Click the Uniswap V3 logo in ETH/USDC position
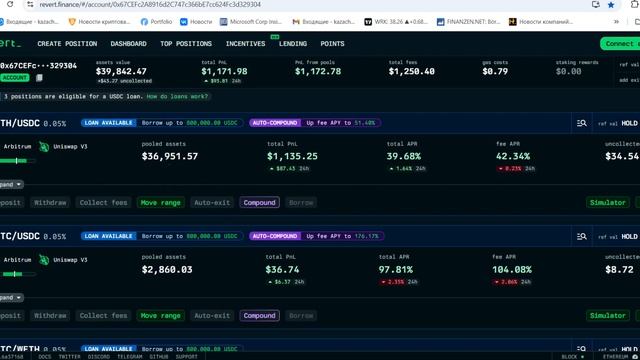This screenshot has height=360, width=640. [x=44, y=147]
